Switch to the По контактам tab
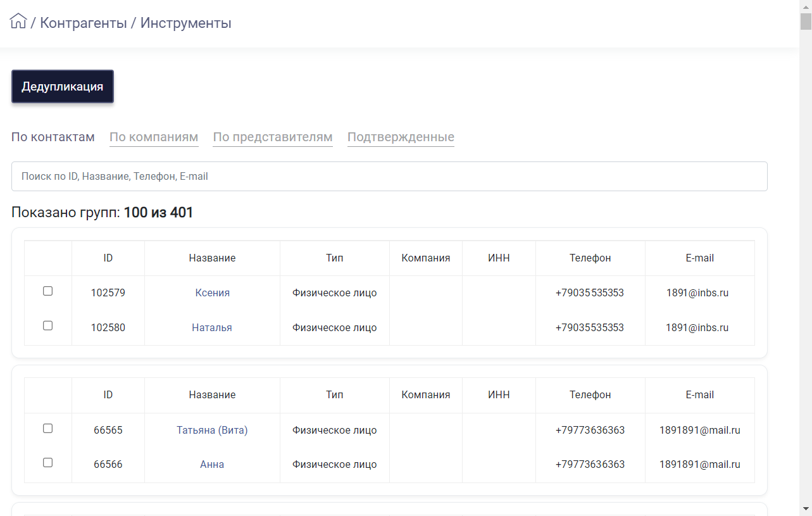Screen dimensions: 812x516 (53, 137)
